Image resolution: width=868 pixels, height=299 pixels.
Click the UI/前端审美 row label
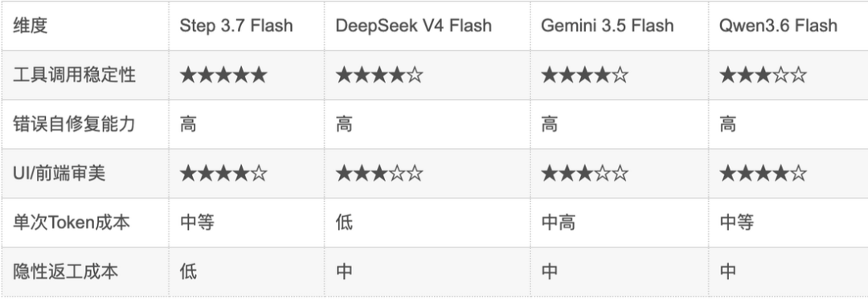(x=59, y=174)
